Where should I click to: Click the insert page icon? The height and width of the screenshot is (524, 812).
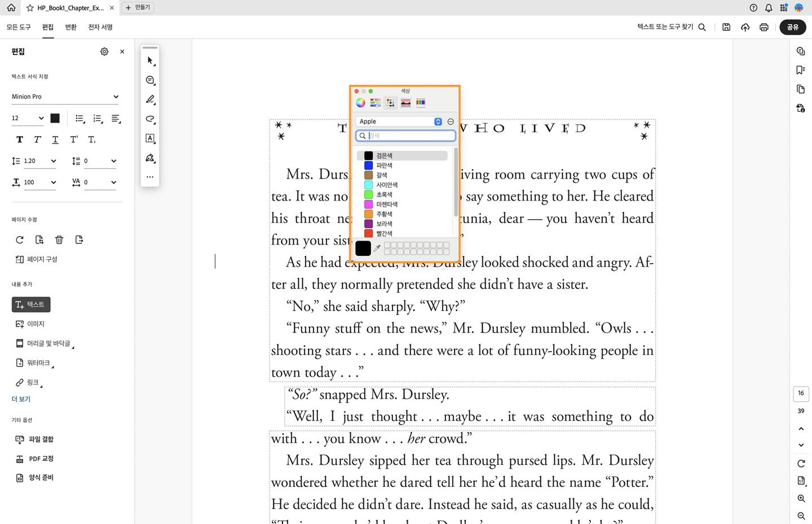[79, 240]
